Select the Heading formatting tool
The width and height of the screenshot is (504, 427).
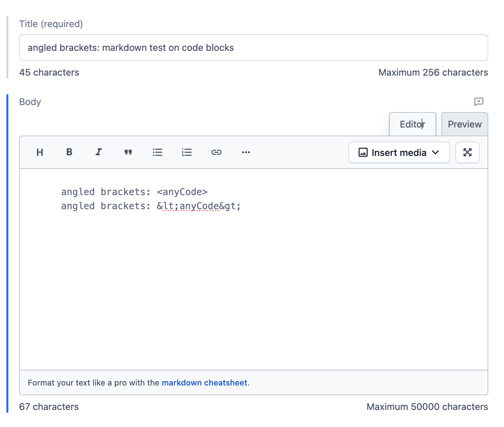(x=39, y=152)
